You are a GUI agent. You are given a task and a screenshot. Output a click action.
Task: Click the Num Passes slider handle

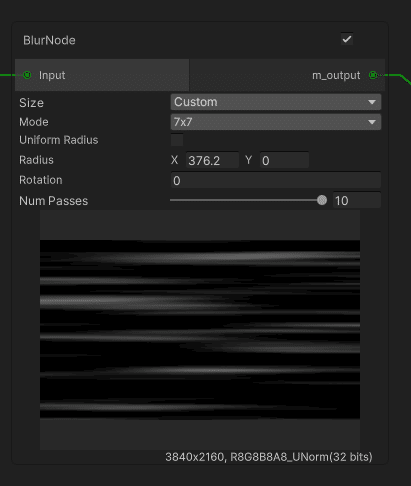pyautogui.click(x=322, y=200)
